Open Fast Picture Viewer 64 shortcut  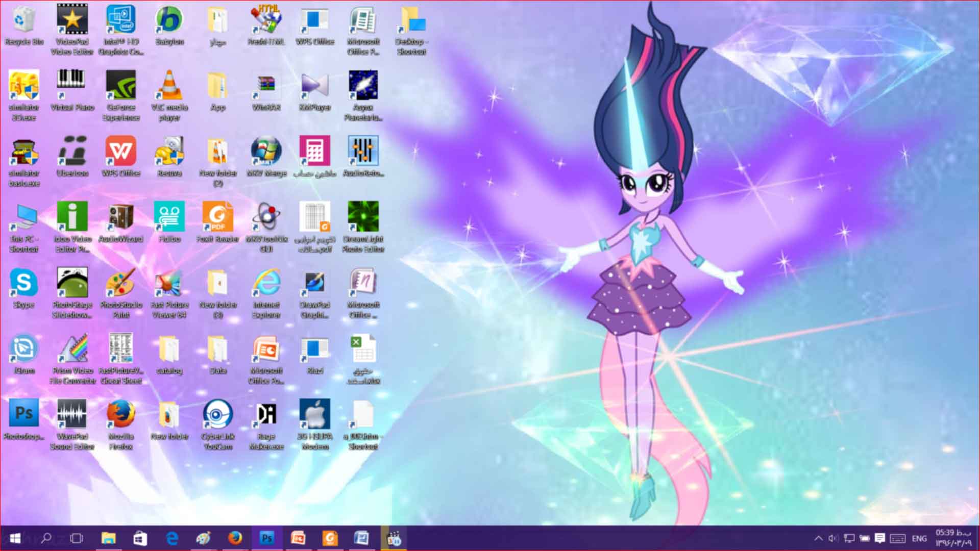pos(169,293)
